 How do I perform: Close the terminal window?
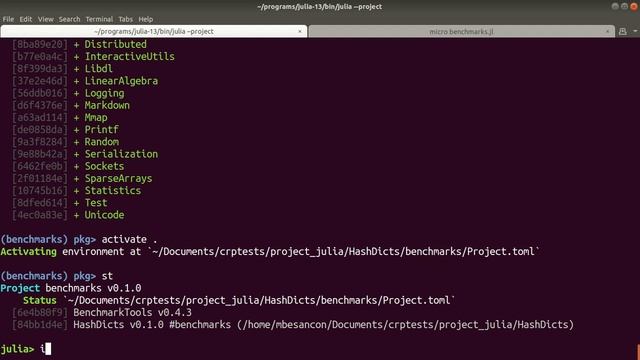tap(634, 6)
